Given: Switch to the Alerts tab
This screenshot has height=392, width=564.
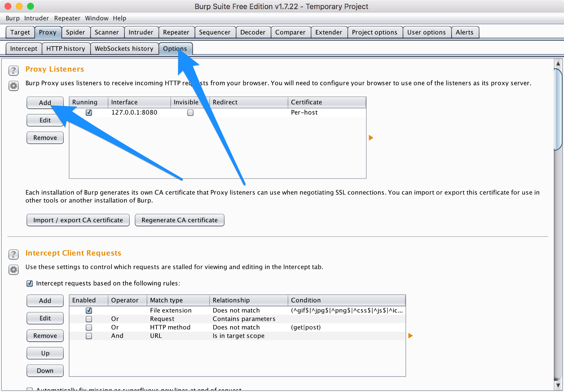Looking at the screenshot, I should 465,32.
